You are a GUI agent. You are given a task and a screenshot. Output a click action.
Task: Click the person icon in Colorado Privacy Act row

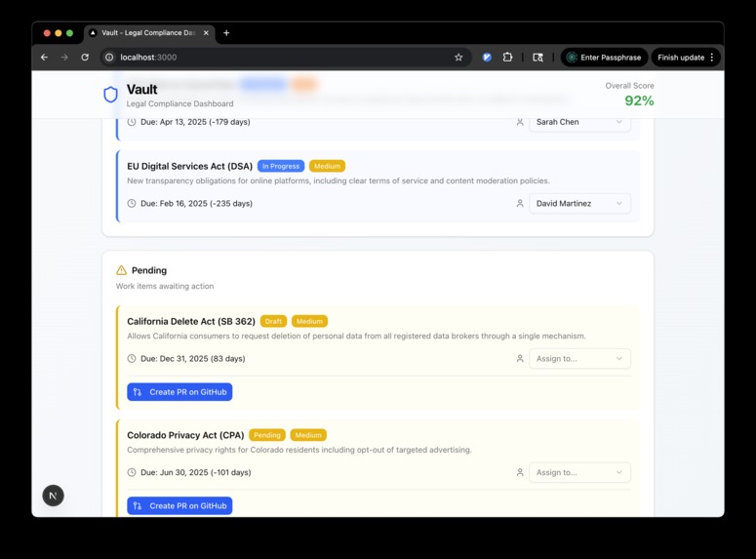coord(520,472)
